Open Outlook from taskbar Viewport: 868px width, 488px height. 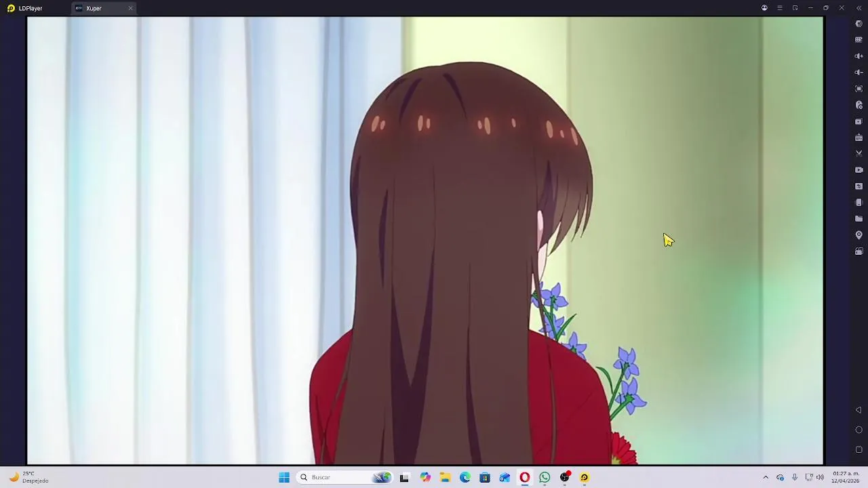(x=505, y=477)
